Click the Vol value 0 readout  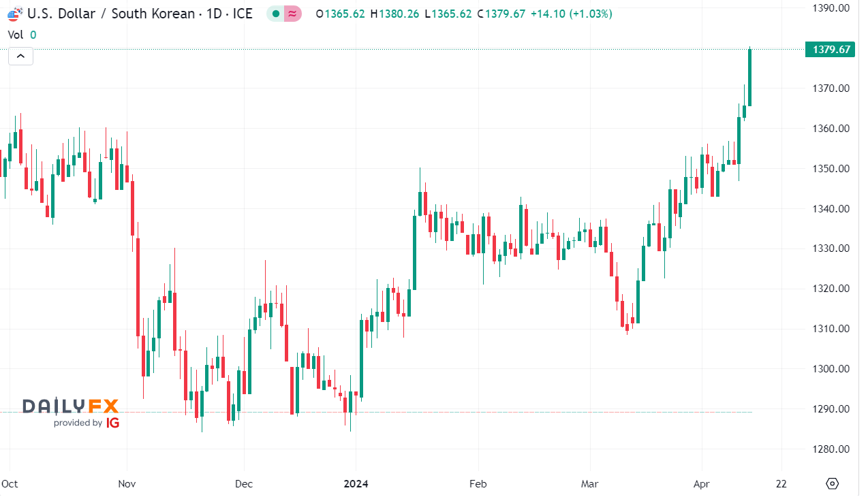coord(33,35)
